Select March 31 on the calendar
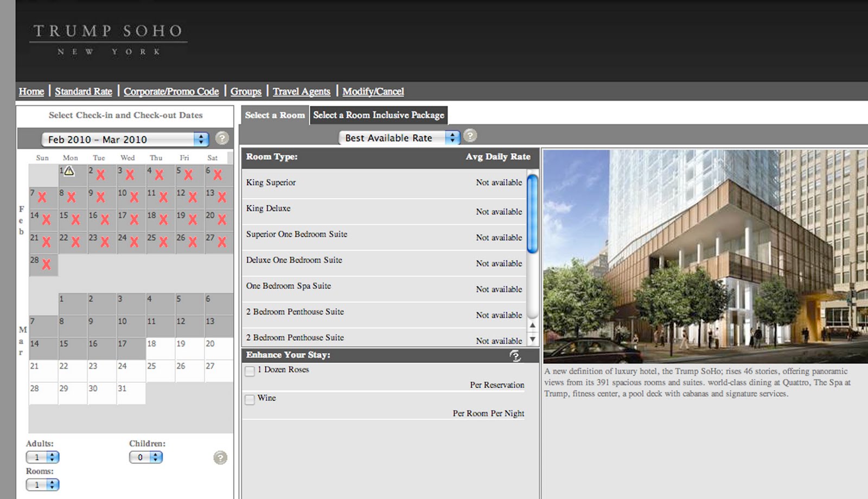Viewport: 868px width, 499px height. [x=131, y=393]
